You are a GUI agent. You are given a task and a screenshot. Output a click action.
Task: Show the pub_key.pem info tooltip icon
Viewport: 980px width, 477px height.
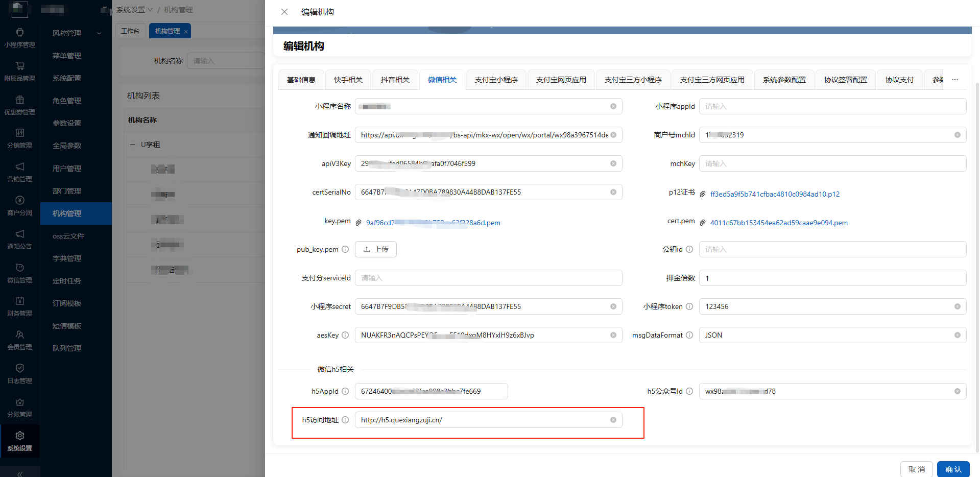345,249
